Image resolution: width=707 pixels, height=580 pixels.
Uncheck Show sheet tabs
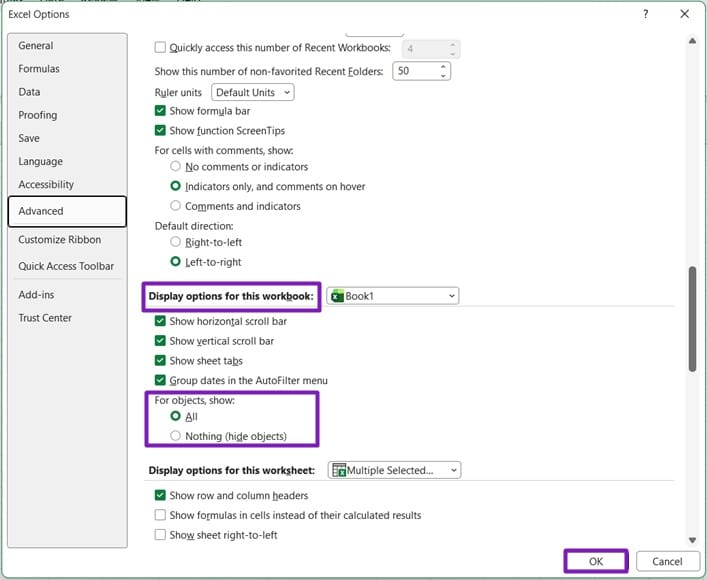coord(160,360)
